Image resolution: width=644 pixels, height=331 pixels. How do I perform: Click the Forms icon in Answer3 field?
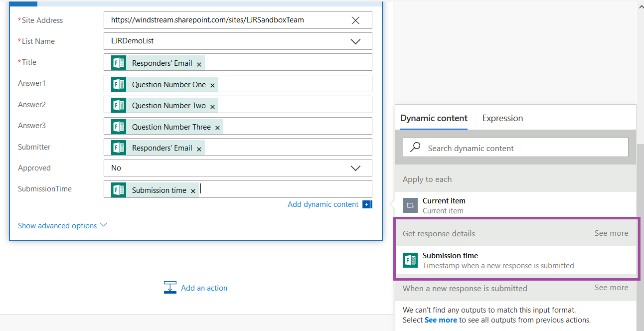(x=119, y=127)
